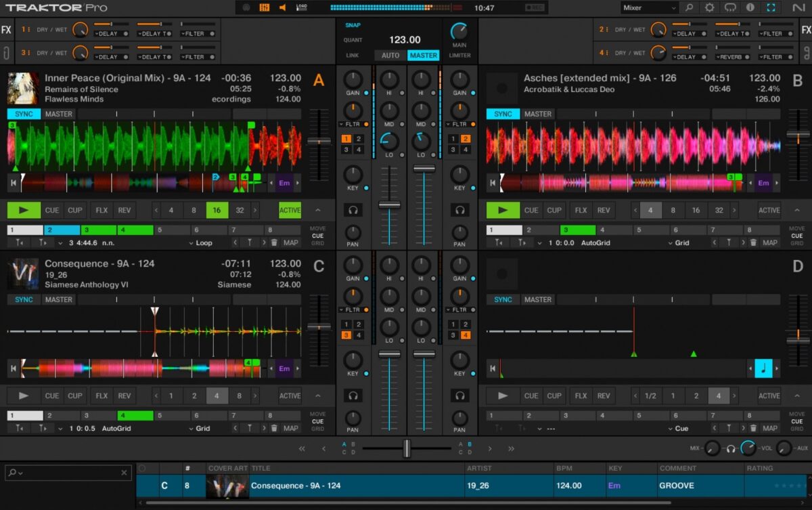Toggle loop ACTIVE on Deck A

290,210
